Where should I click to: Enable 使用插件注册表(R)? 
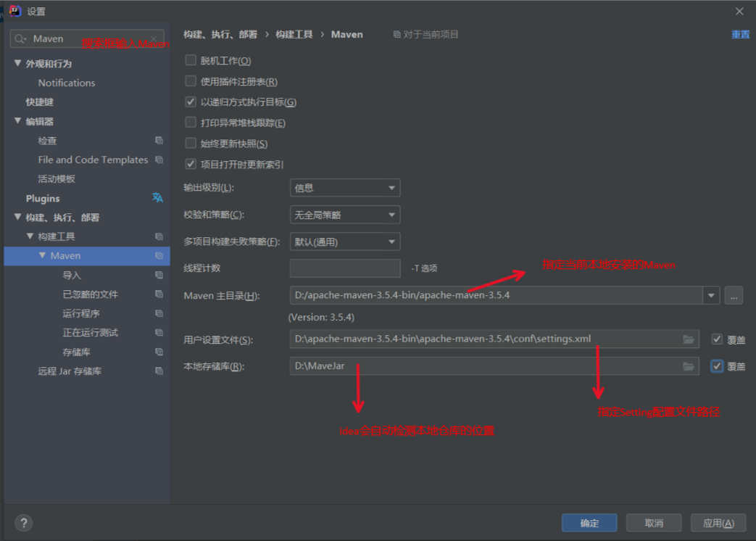pos(191,80)
